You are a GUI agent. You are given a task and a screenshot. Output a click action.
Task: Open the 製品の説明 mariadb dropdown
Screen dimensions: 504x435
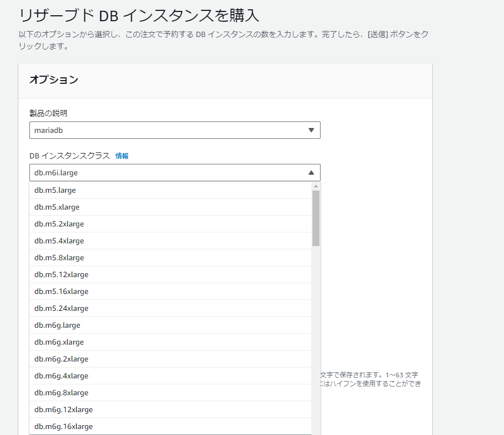(x=174, y=130)
